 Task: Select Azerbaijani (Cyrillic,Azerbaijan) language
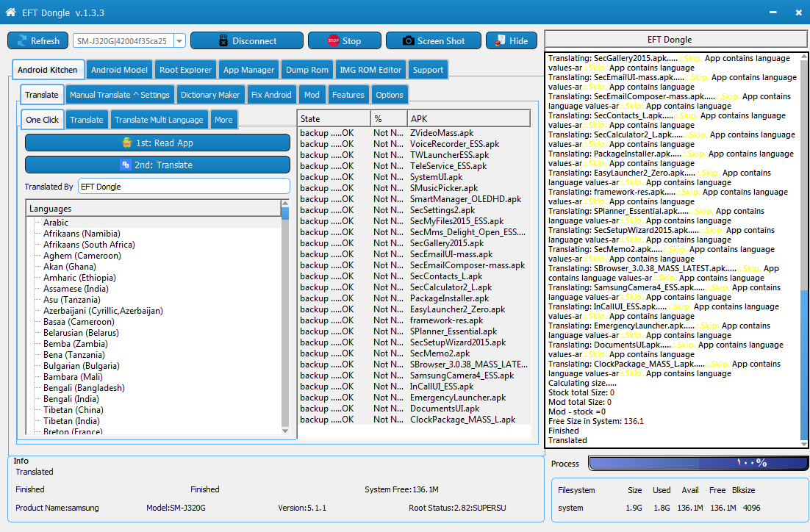pyautogui.click(x=103, y=310)
